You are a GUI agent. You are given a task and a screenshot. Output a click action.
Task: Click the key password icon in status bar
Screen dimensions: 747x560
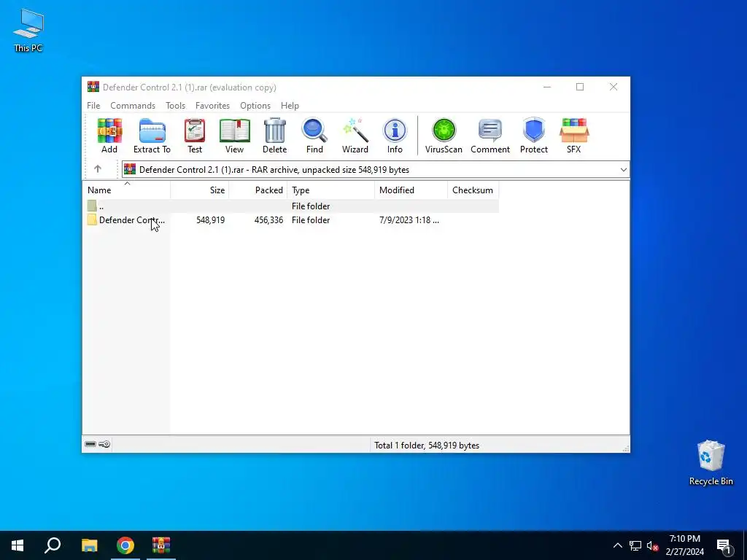(104, 444)
